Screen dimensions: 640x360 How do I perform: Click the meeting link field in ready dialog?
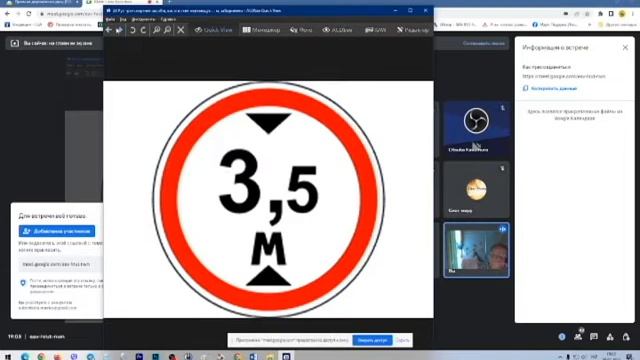[60, 264]
